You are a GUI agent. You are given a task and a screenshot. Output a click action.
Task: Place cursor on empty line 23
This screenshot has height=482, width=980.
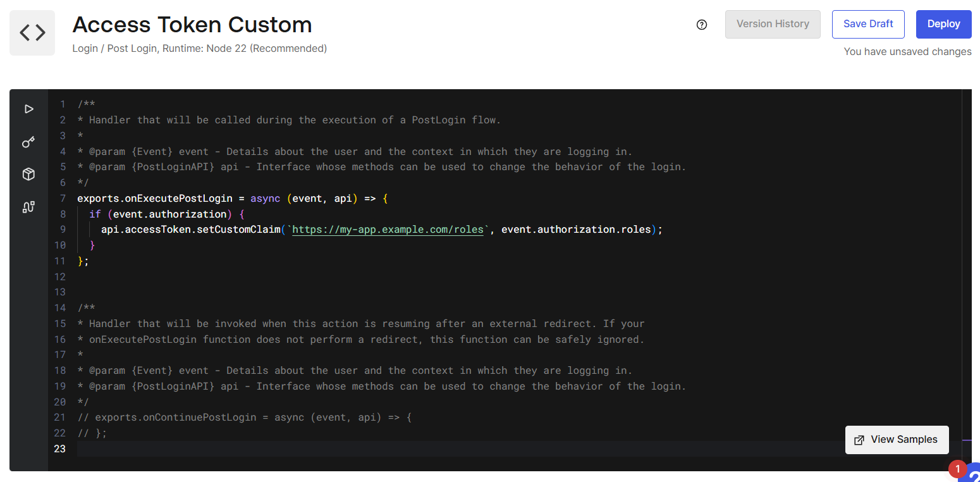pyautogui.click(x=379, y=448)
